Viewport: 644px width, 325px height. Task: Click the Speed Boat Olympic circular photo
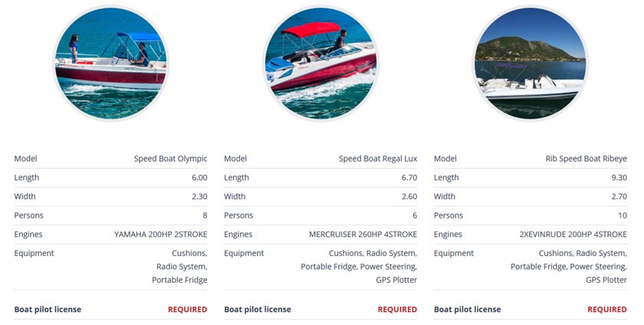click(110, 64)
